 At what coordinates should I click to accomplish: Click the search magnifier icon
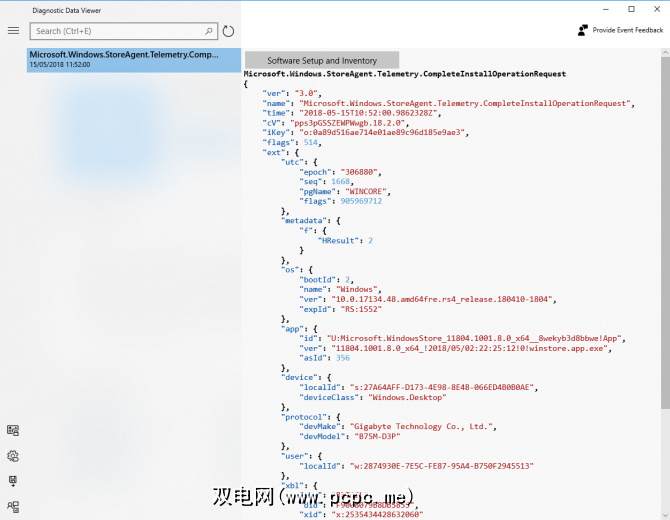pos(209,31)
